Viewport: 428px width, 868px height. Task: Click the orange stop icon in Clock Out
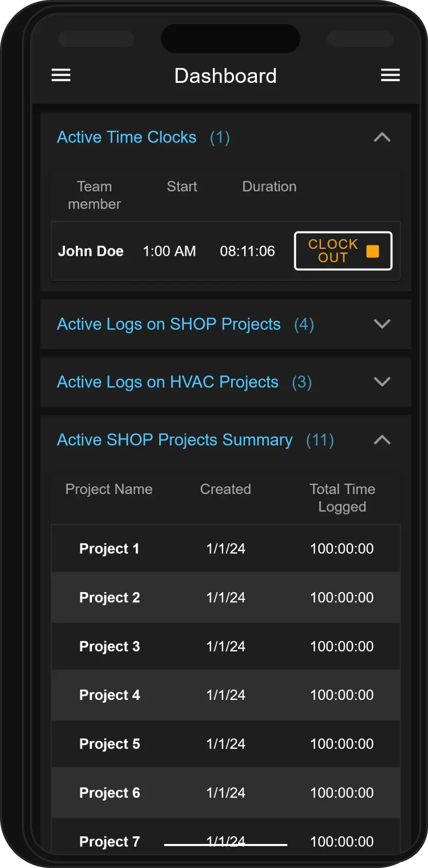(373, 251)
